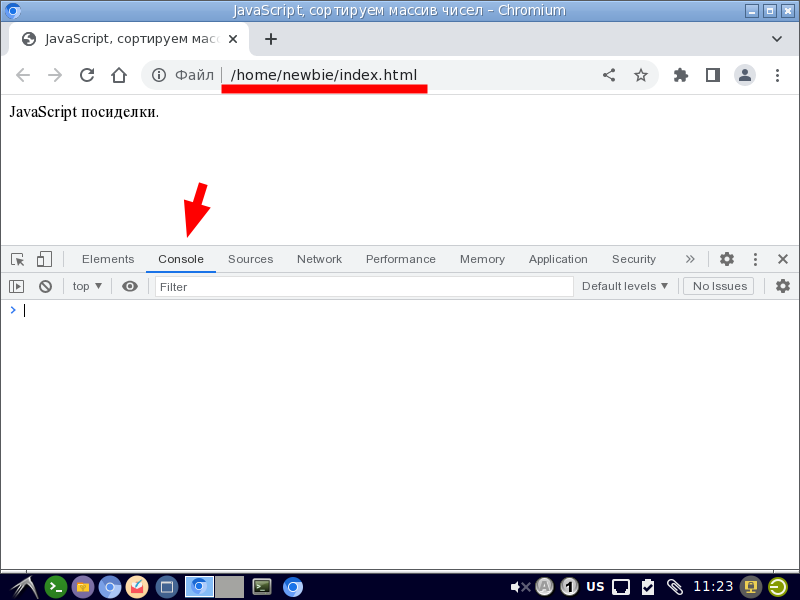Switch to the Elements tab
The width and height of the screenshot is (800, 600).
point(108,259)
